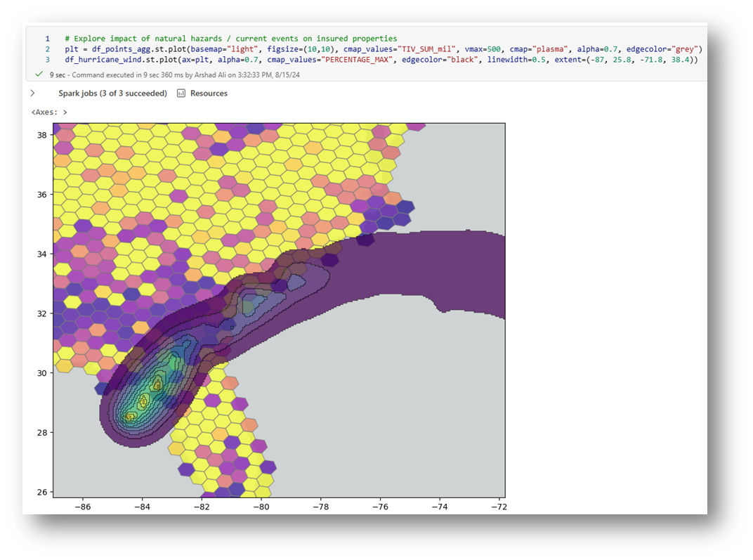This screenshot has width=753, height=560.
Task: Click the <Axes: > output text
Action: point(49,112)
